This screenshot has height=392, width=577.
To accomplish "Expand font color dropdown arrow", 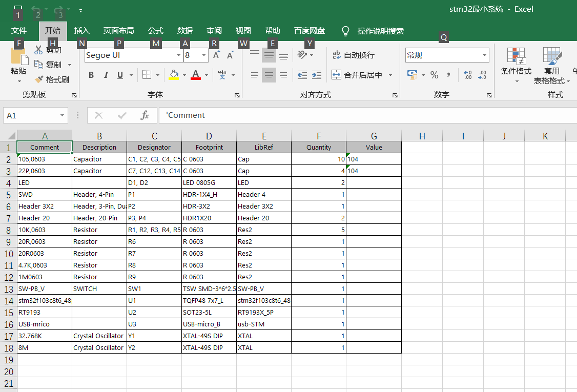I will tap(207, 75).
